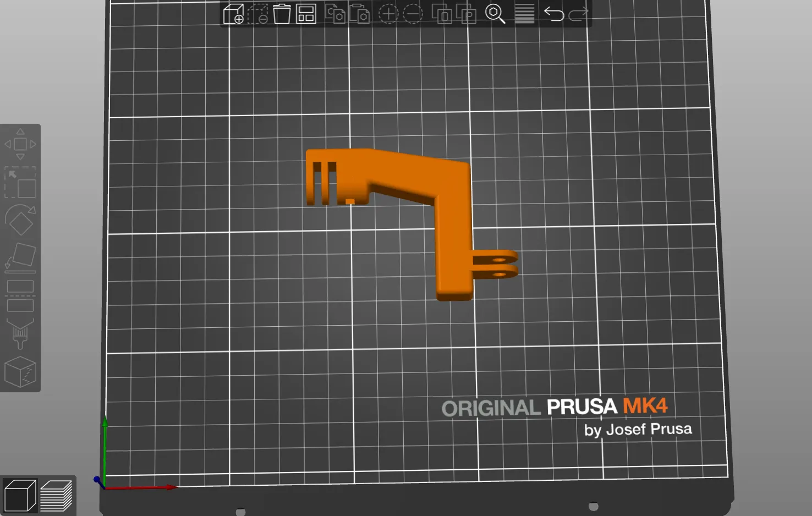Select the Cut tool
Viewport: 812px width, 516px height.
[20, 296]
